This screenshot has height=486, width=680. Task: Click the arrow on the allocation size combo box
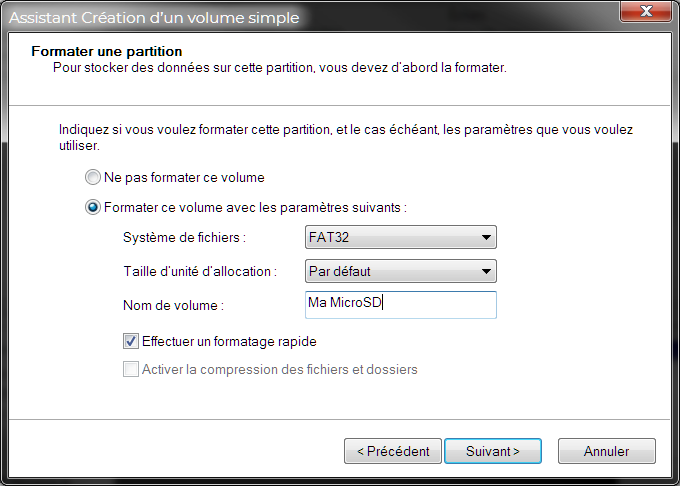[486, 271]
